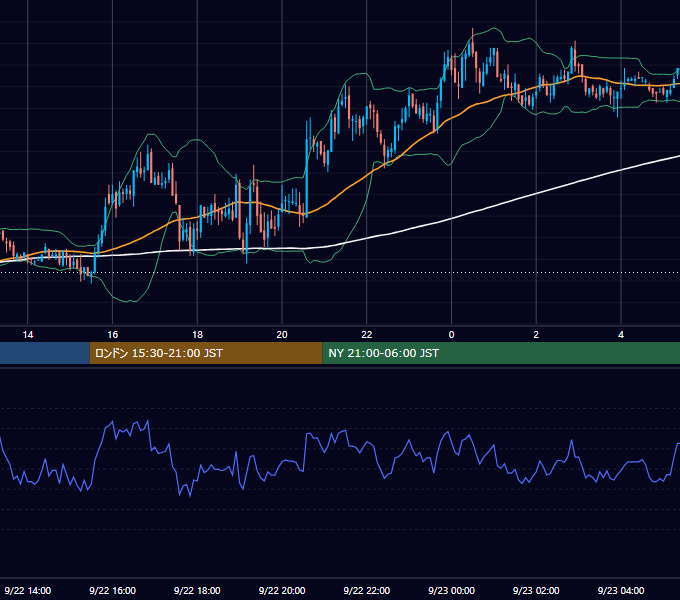Click the 9/22 18:00 date label
The image size is (680, 600).
click(x=197, y=590)
